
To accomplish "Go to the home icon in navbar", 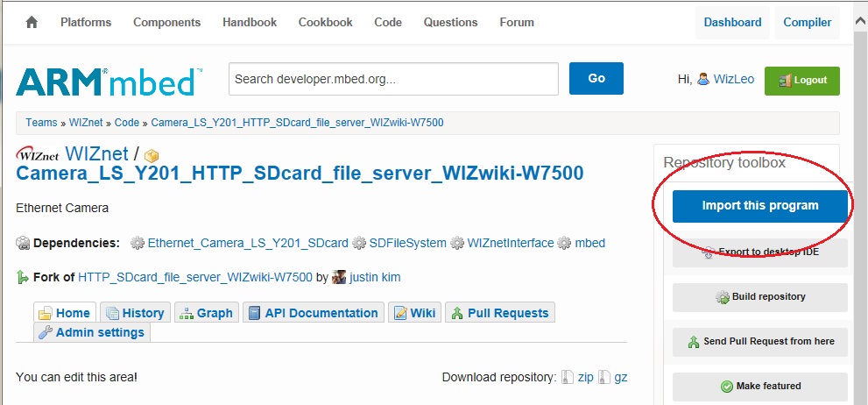I will (32, 22).
